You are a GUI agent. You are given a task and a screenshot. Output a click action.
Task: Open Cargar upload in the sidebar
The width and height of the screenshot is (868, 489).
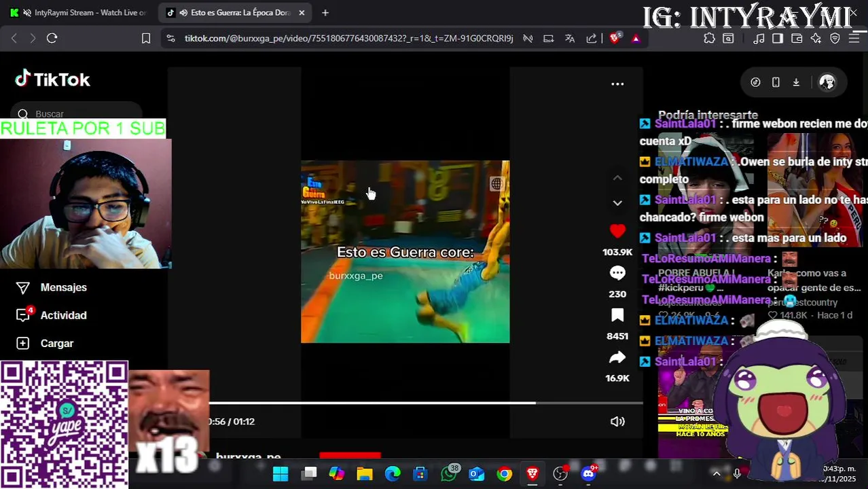click(x=45, y=344)
